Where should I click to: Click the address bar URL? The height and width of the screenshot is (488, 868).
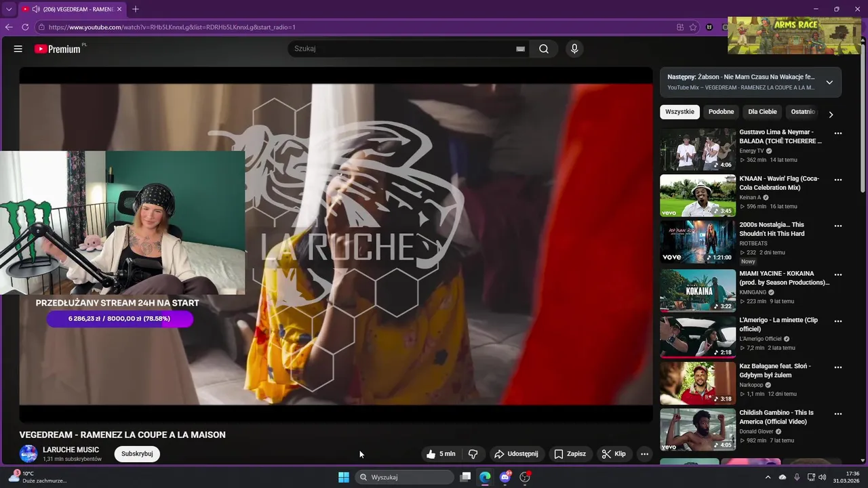172,27
